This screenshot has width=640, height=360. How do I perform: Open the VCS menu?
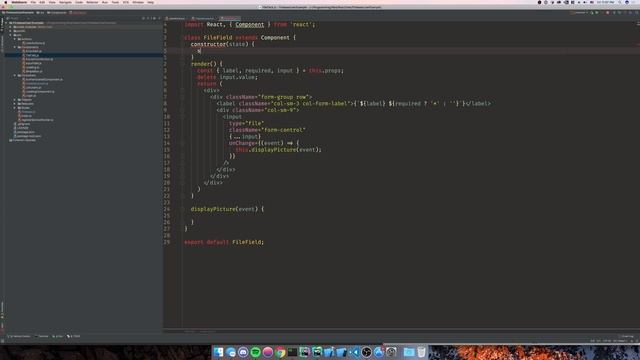click(125, 2)
